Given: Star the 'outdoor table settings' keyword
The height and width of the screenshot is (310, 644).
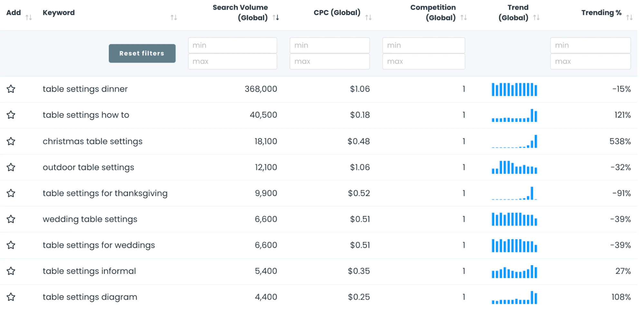Looking at the screenshot, I should [x=11, y=167].
